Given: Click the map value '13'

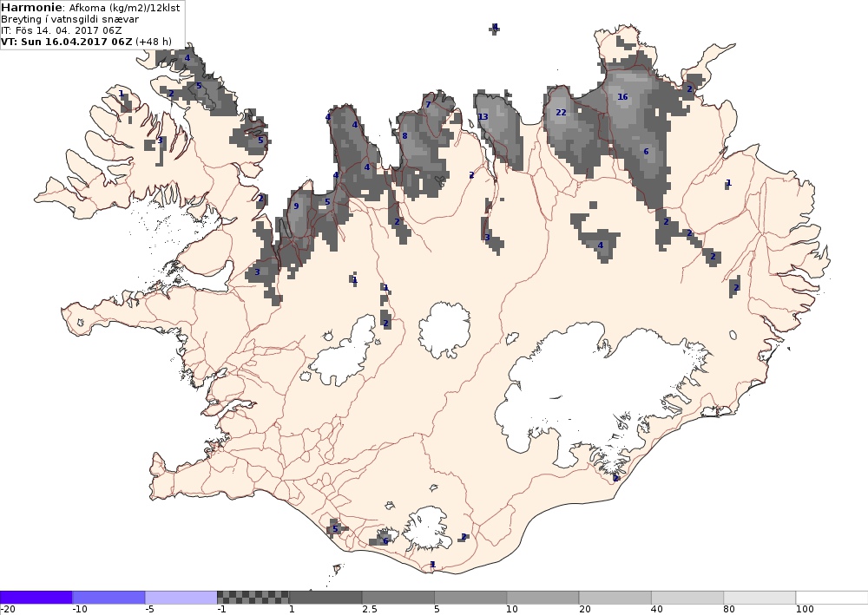Looking at the screenshot, I should pos(483,117).
